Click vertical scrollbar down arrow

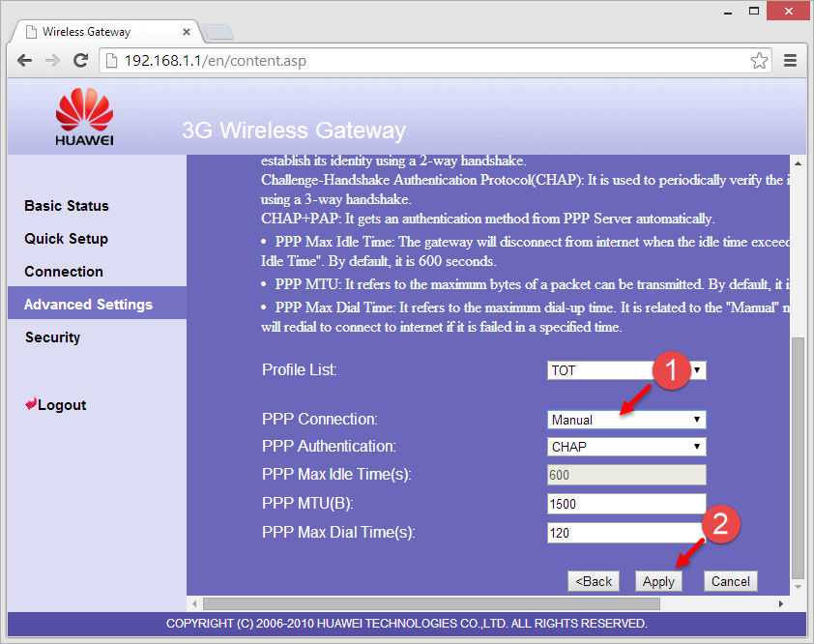coord(798,587)
